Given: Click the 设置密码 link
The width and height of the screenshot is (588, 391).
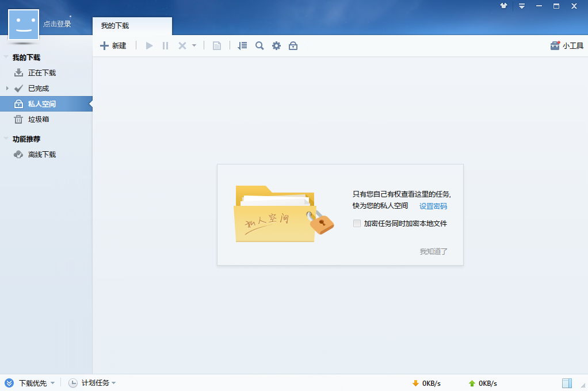Looking at the screenshot, I should pyautogui.click(x=432, y=206).
